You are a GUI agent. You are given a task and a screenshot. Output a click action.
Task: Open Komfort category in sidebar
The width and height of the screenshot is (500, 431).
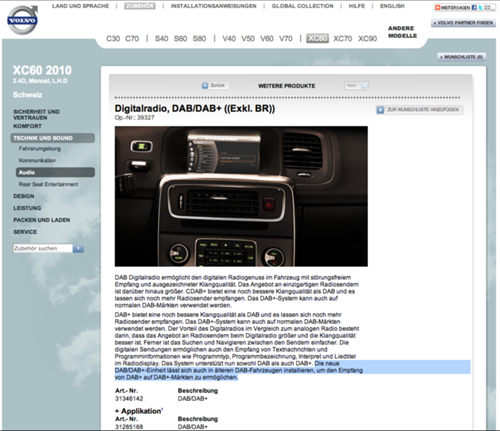click(x=27, y=126)
